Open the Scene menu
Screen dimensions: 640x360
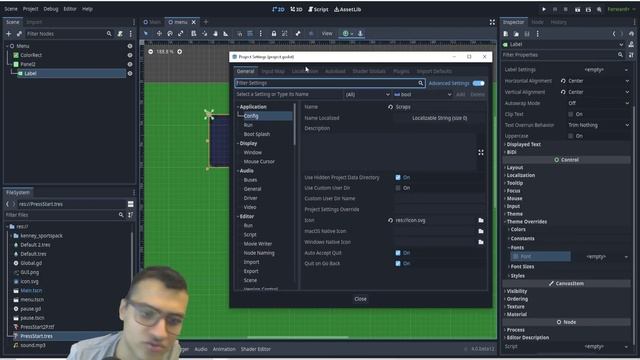pos(11,9)
